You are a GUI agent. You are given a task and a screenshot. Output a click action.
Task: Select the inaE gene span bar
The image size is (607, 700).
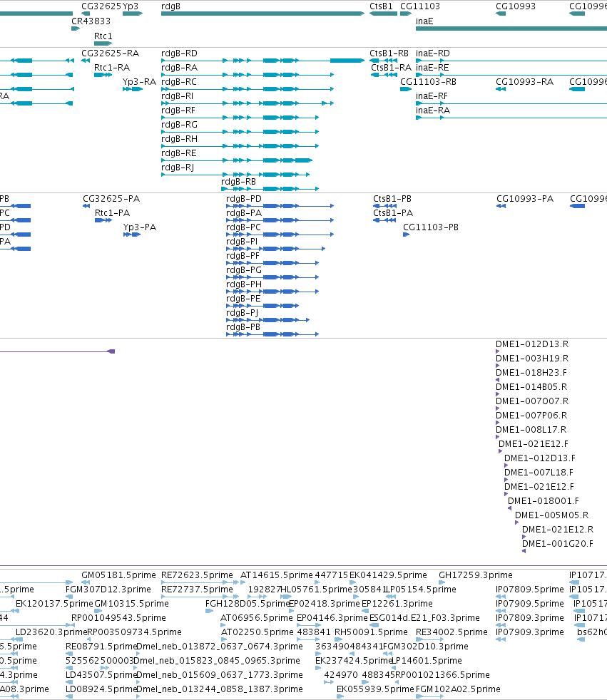point(511,29)
